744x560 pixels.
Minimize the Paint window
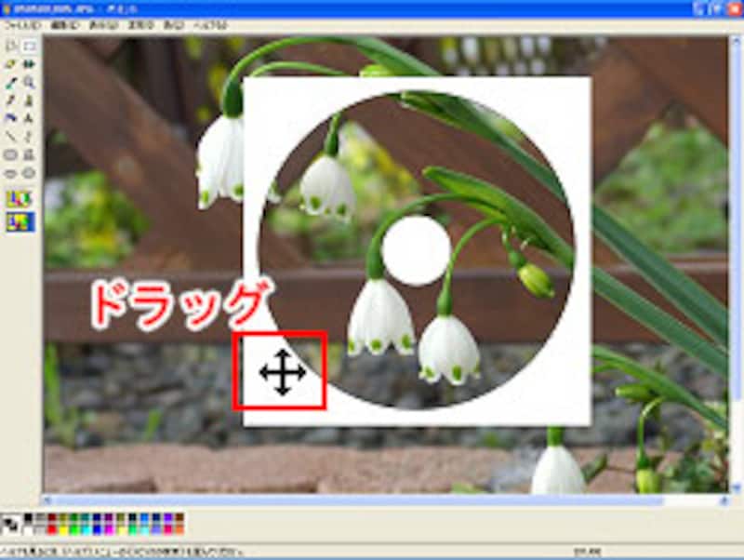(700, 8)
